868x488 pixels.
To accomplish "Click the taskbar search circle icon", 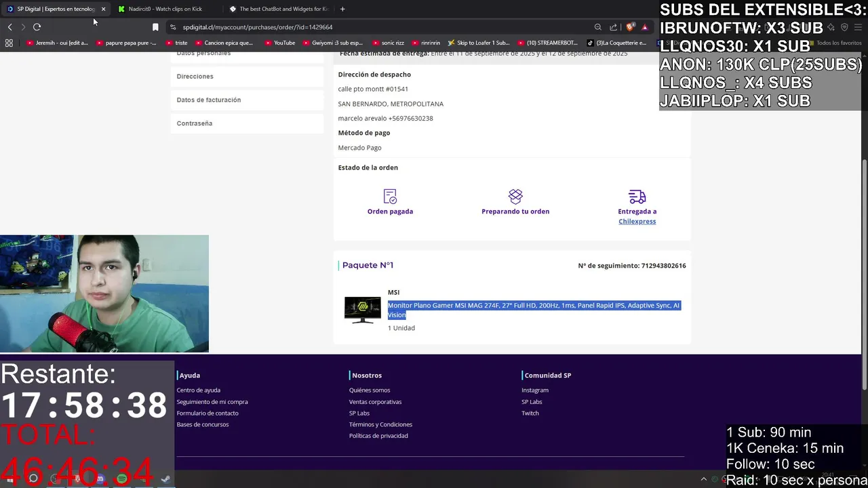I will (x=33, y=479).
